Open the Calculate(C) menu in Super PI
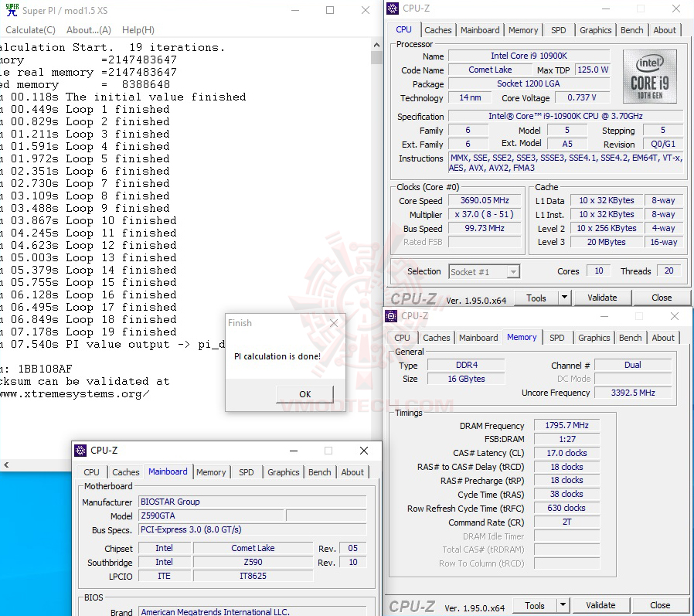 [x=30, y=30]
